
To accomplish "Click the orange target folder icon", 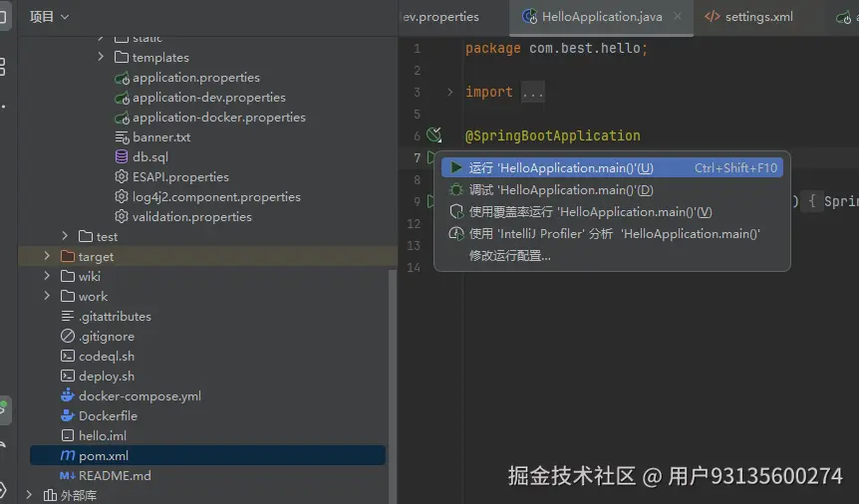I will [x=68, y=256].
